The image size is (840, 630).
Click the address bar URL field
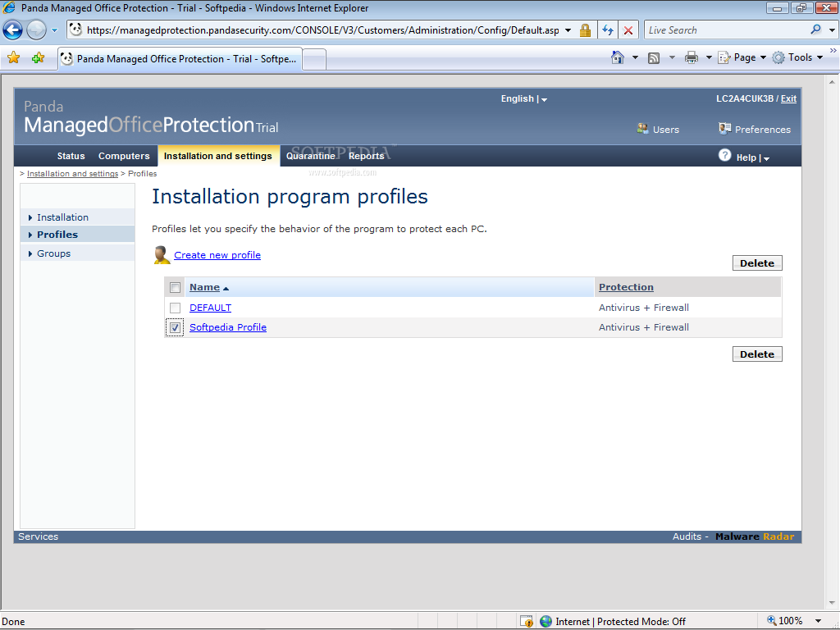pos(322,30)
